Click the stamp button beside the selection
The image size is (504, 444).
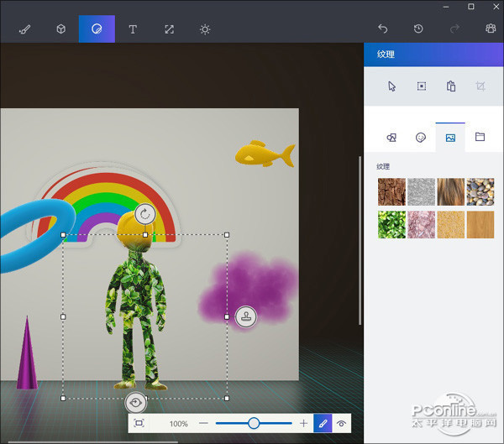[246, 316]
